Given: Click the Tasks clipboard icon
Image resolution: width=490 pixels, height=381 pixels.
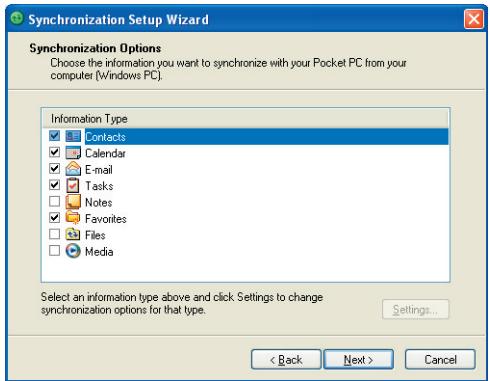Looking at the screenshot, I should (x=73, y=185).
